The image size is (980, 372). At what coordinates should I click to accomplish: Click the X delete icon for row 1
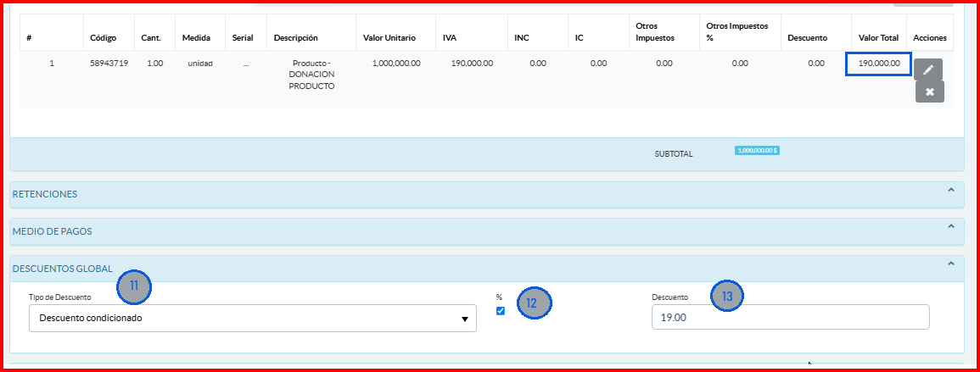pyautogui.click(x=929, y=92)
